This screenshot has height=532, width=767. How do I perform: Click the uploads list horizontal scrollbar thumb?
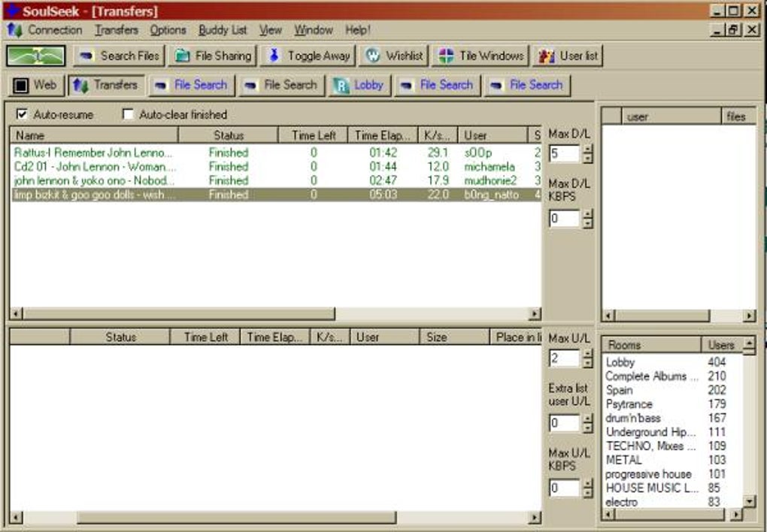click(x=236, y=517)
